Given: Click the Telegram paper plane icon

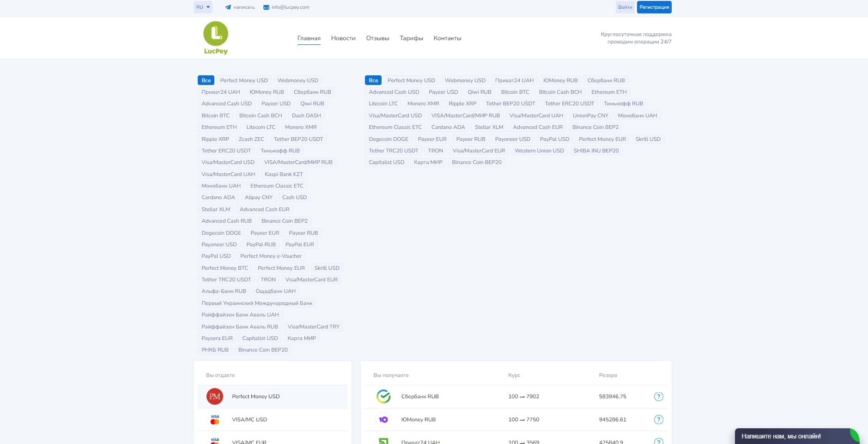Looking at the screenshot, I should click(x=228, y=7).
